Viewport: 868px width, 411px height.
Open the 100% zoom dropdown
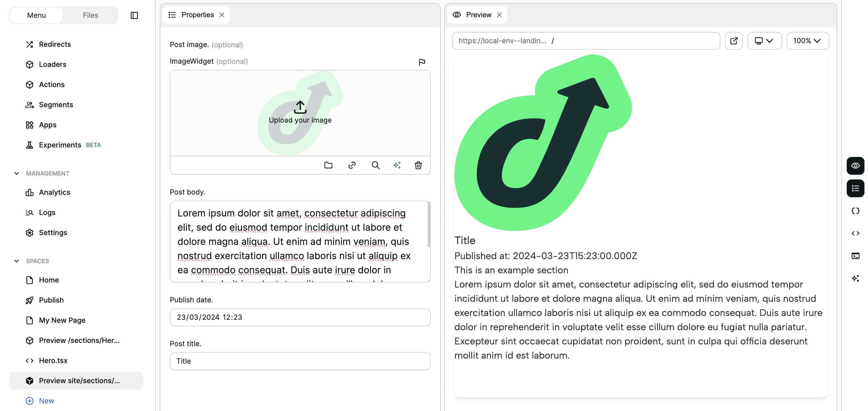pos(807,41)
